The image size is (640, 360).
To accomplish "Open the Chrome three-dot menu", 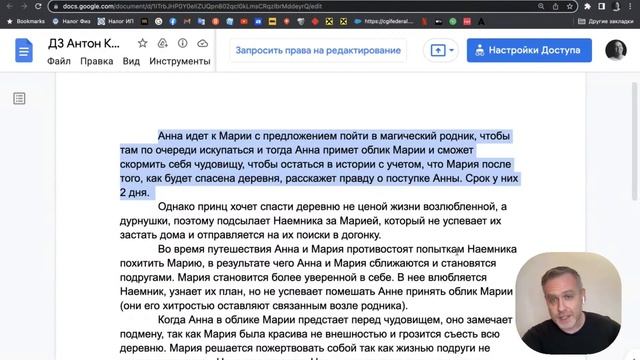I will [x=631, y=6].
